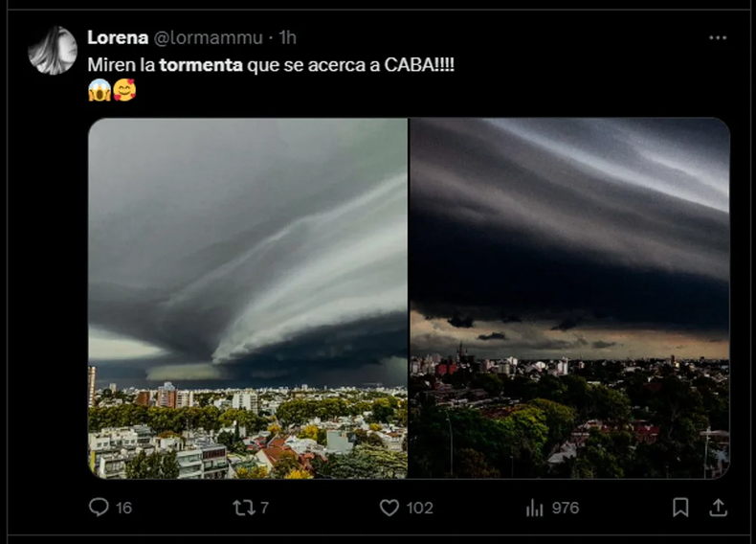Open the left storm cloud photo

(x=248, y=298)
